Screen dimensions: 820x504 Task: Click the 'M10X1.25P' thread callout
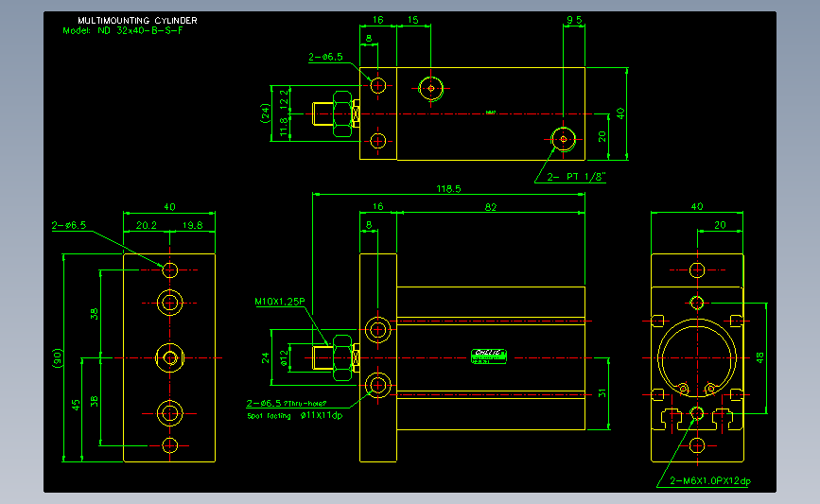280,302
